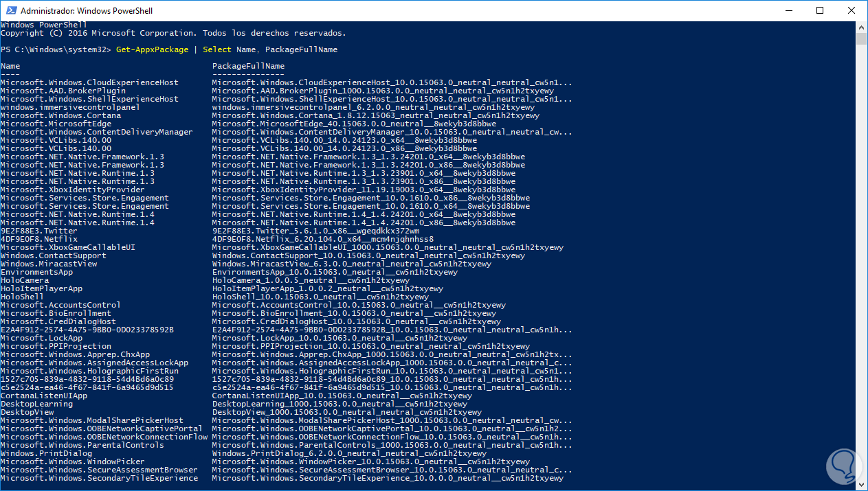Click the vertical scrollbar thumb
Screen dimensions: 868x491
861,38
